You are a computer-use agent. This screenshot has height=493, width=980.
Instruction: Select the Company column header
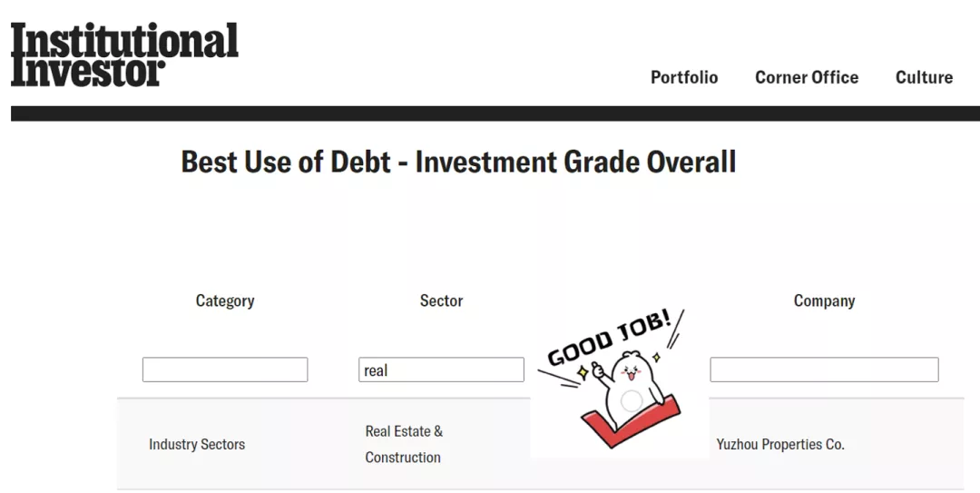coord(824,301)
